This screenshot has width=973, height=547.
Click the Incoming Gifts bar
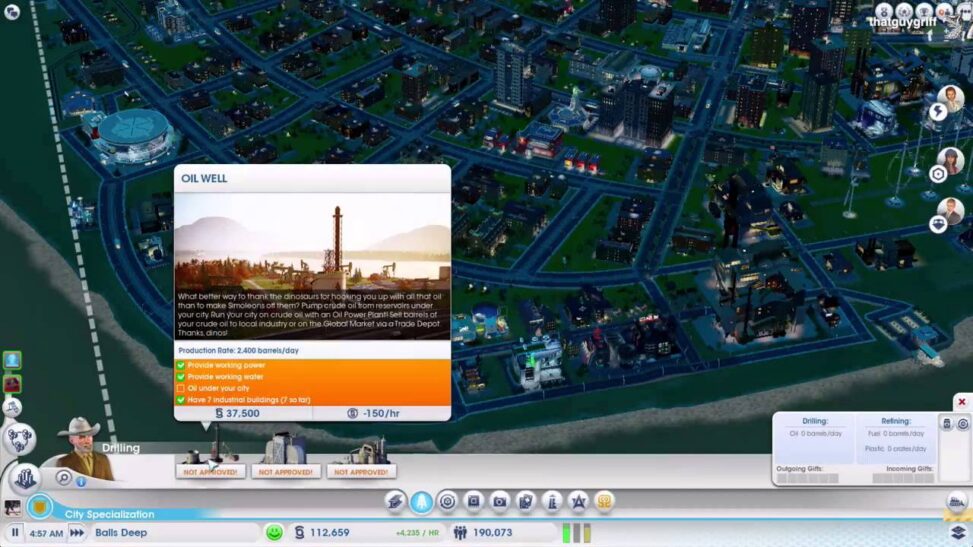tap(904, 479)
